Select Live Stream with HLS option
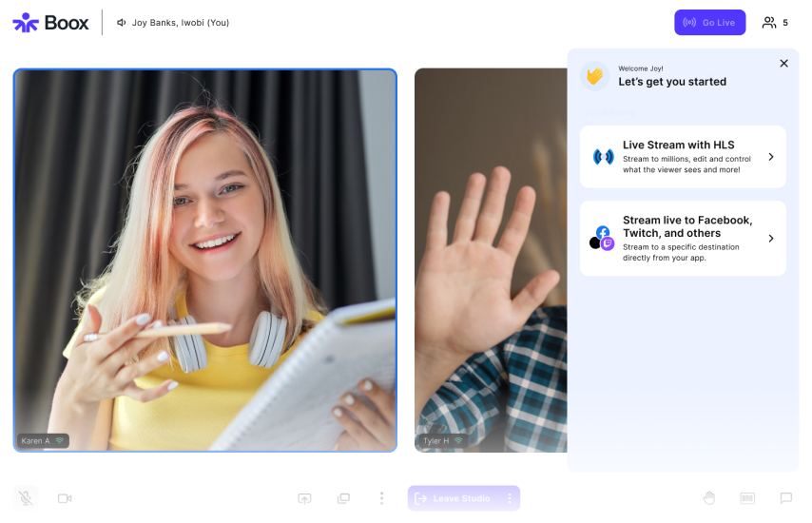This screenshot has height=523, width=812. 683,157
